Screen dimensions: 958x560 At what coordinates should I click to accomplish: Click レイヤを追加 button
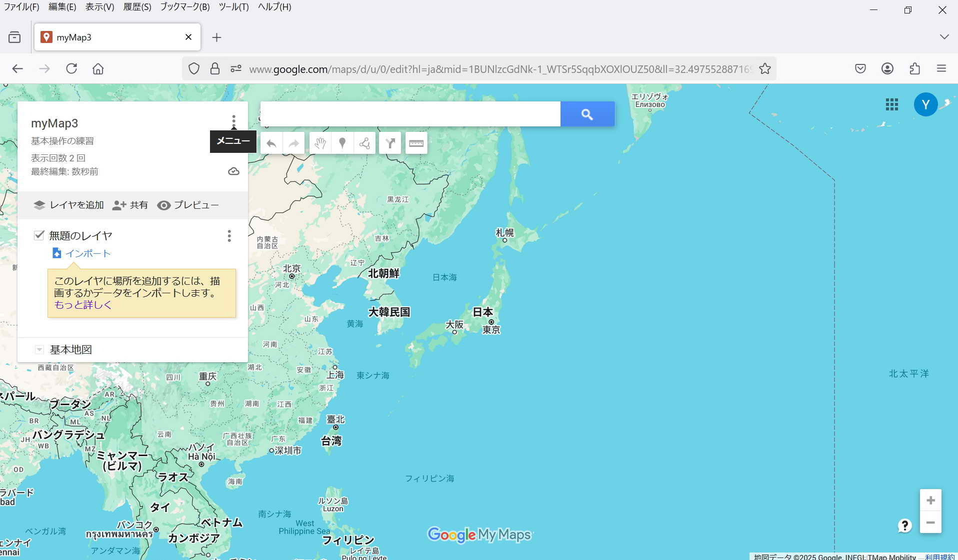pos(68,205)
